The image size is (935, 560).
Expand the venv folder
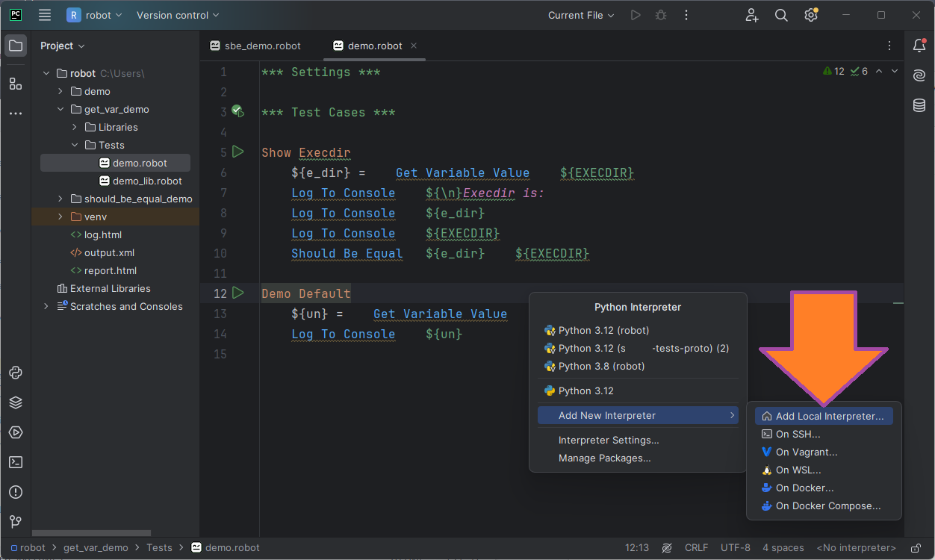[x=60, y=217]
